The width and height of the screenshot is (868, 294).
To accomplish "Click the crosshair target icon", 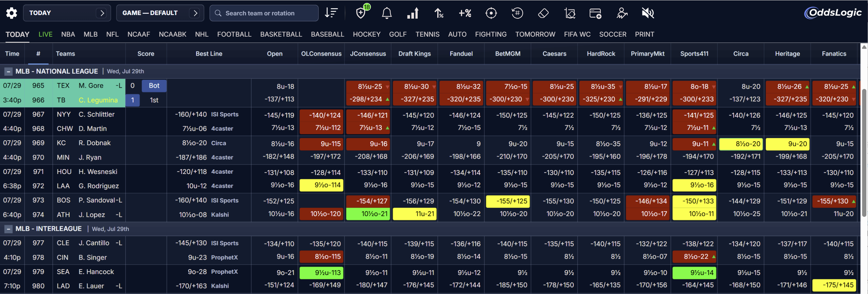I will [x=491, y=13].
